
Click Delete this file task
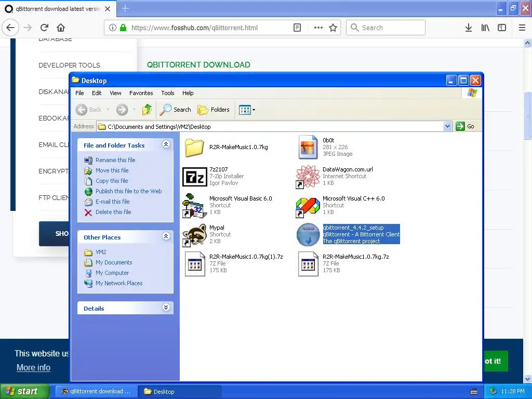click(x=113, y=212)
